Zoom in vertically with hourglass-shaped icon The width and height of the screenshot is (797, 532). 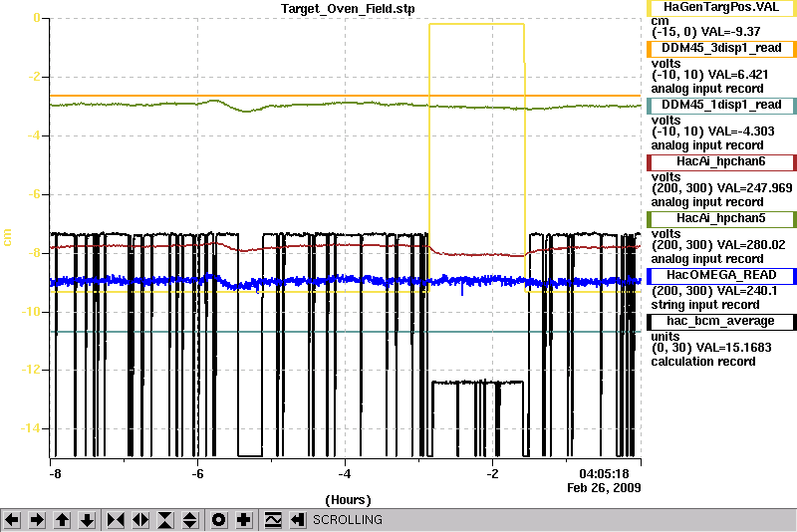tap(165, 520)
